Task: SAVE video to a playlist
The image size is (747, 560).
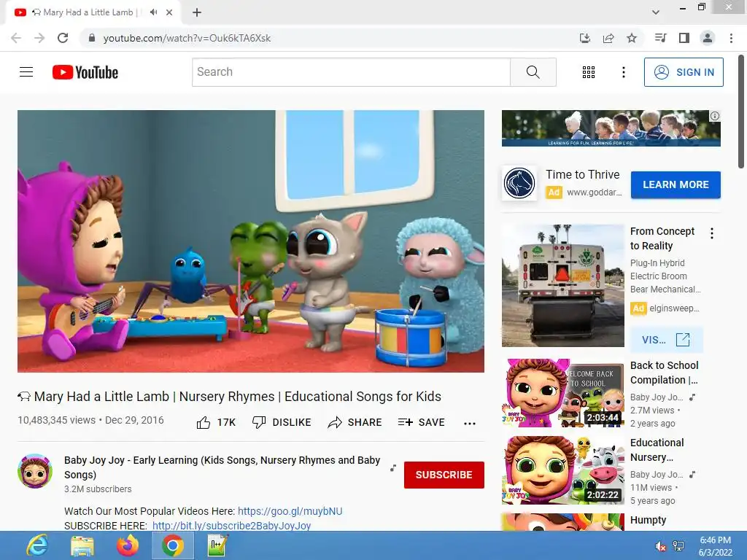Action: 422,422
